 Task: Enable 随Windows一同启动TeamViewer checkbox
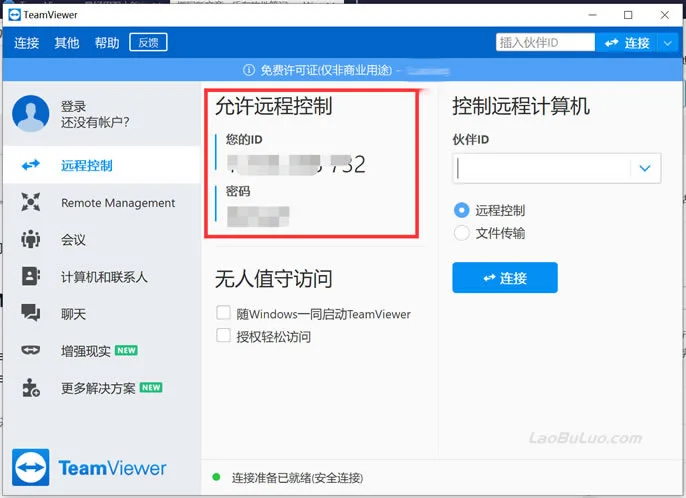tap(224, 313)
